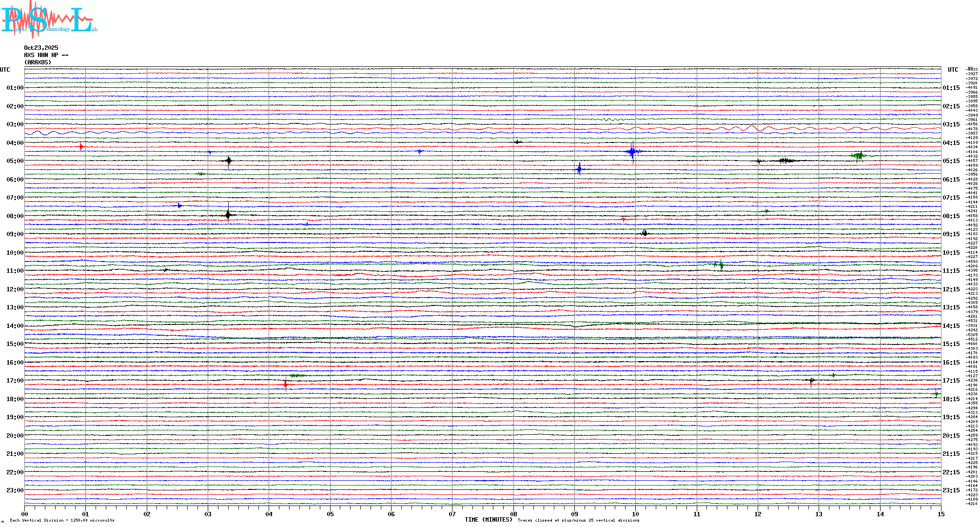Image resolution: width=980 pixels, height=527 pixels.
Task: Click the large blue seismic event near minute 10
Action: point(632,152)
